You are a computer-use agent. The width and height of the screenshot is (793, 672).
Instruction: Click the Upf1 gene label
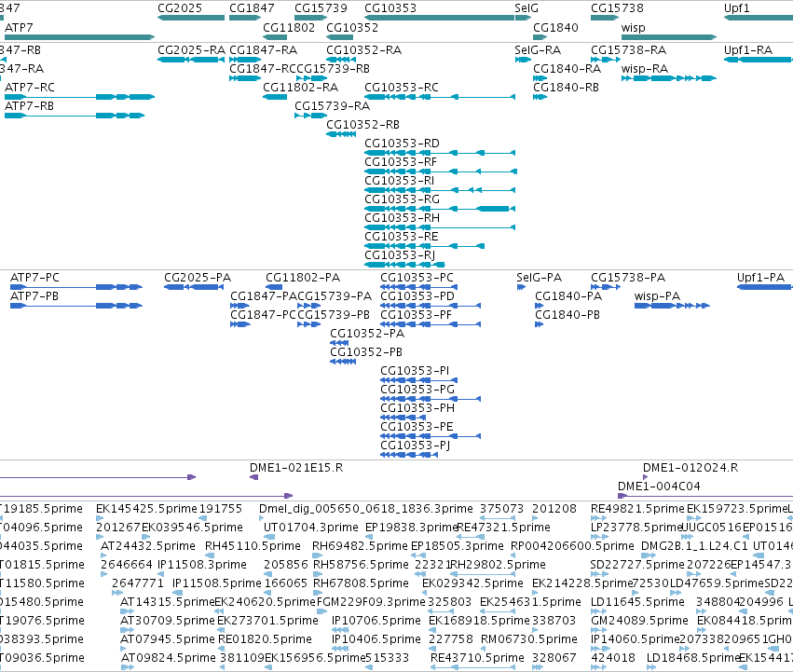[736, 8]
